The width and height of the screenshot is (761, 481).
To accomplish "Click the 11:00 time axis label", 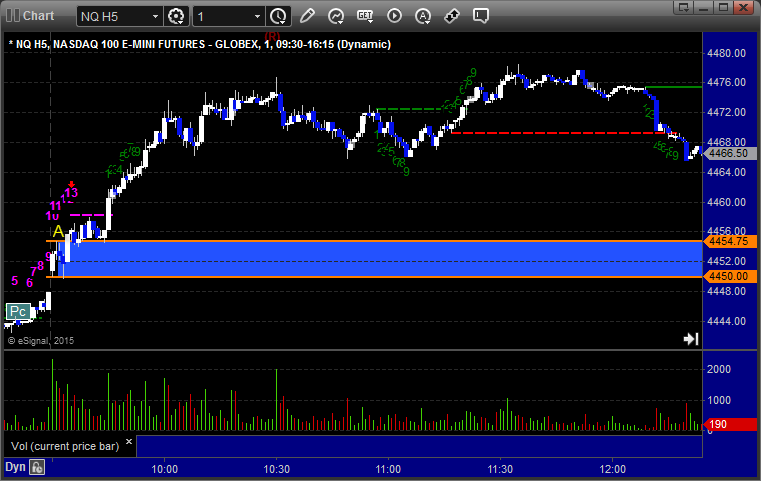I will 388,469.
